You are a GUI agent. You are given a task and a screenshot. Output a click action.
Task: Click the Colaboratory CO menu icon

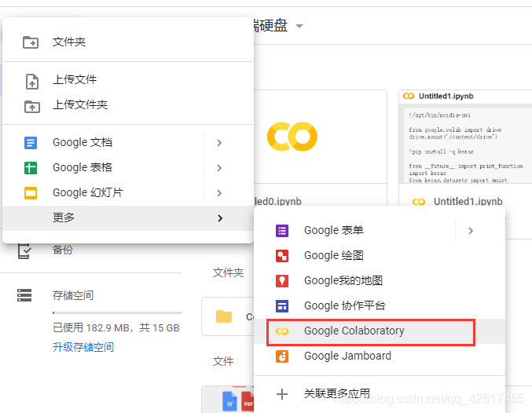pyautogui.click(x=282, y=331)
